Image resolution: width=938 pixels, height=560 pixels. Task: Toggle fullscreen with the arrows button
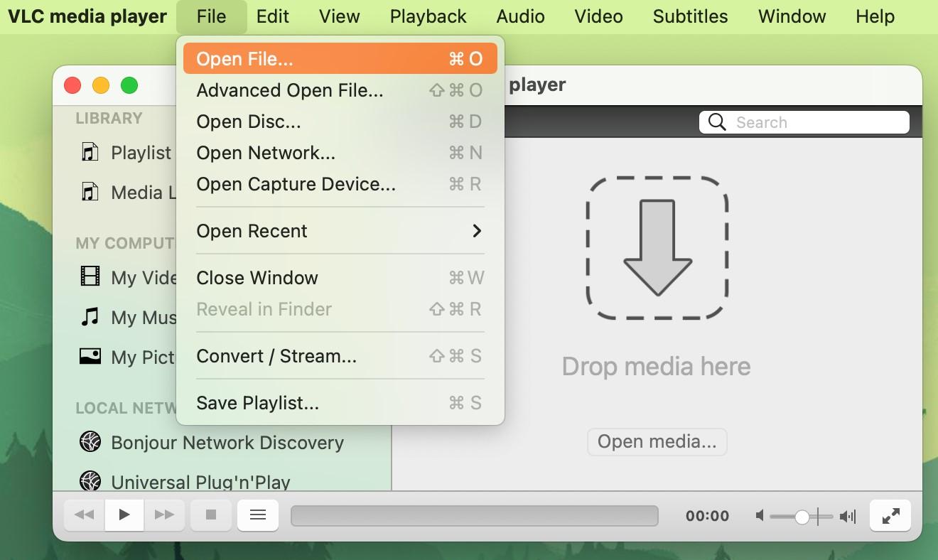tap(890, 516)
